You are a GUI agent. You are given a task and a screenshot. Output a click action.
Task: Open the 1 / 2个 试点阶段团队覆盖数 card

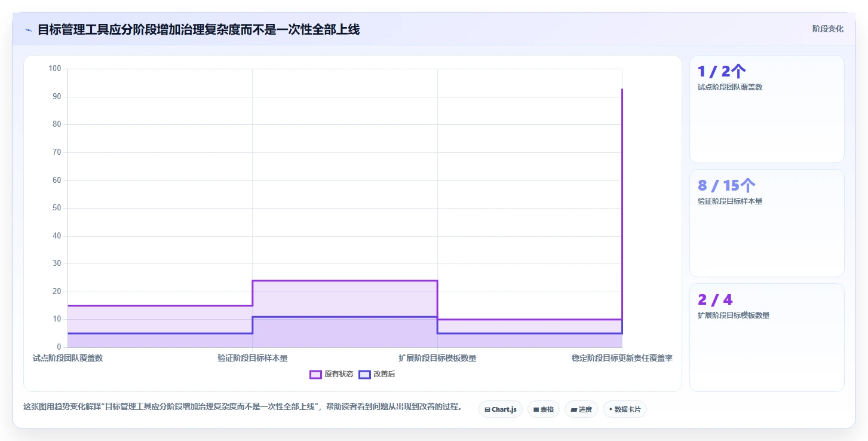click(767, 109)
